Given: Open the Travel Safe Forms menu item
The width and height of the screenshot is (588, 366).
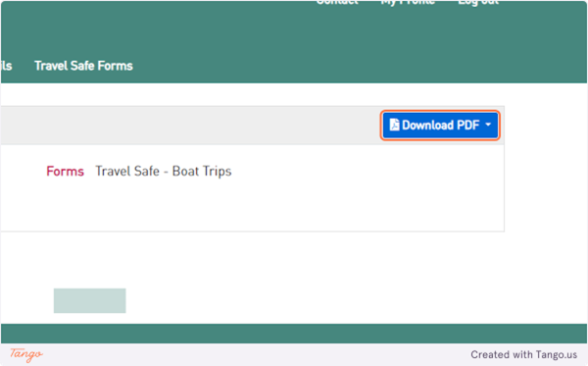Looking at the screenshot, I should [83, 66].
